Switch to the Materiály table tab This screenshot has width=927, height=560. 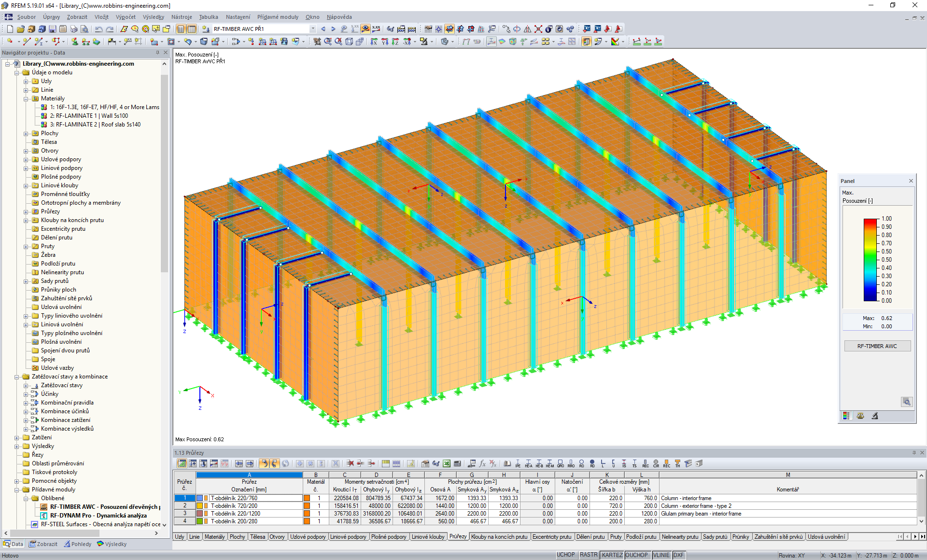(x=214, y=537)
